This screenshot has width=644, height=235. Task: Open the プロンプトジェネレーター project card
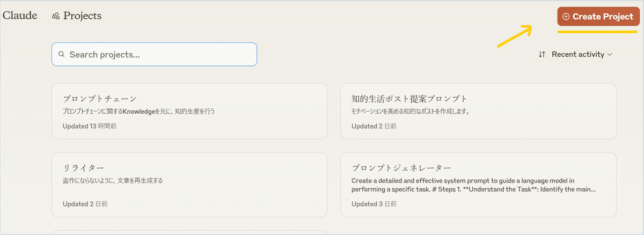coord(478,185)
